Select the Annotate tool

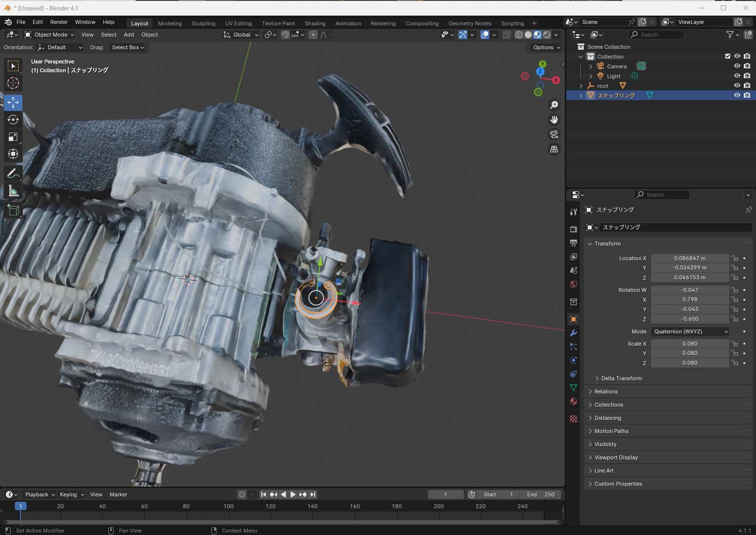[x=13, y=173]
